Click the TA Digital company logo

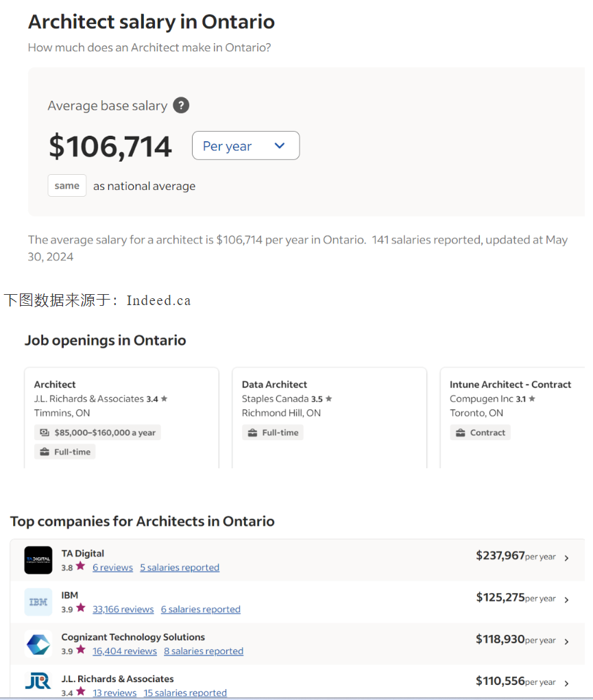38,560
